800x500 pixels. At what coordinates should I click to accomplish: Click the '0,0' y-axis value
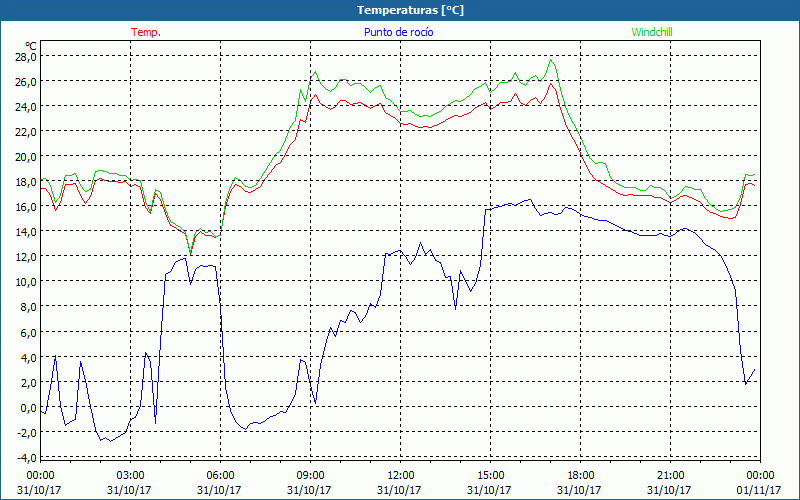point(29,407)
